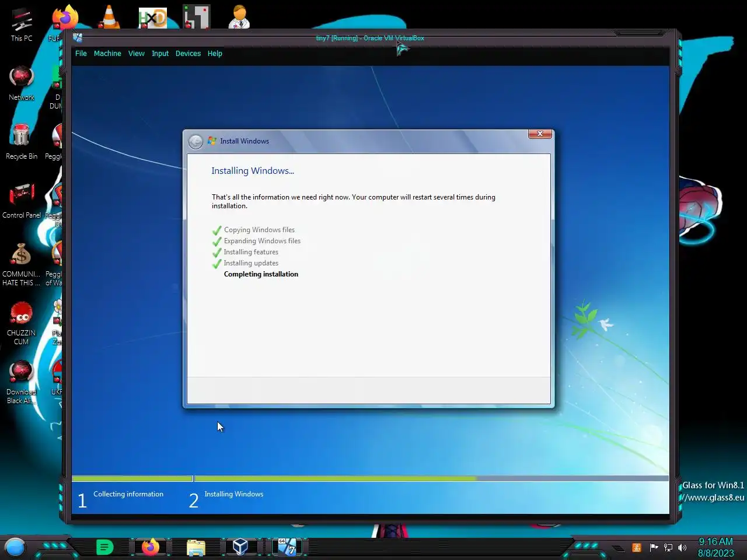Click the VirtualBox window title icon

pos(78,38)
